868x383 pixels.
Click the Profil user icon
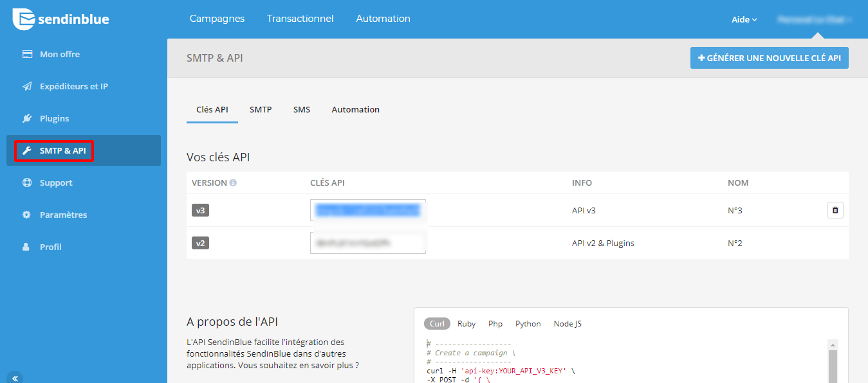26,247
